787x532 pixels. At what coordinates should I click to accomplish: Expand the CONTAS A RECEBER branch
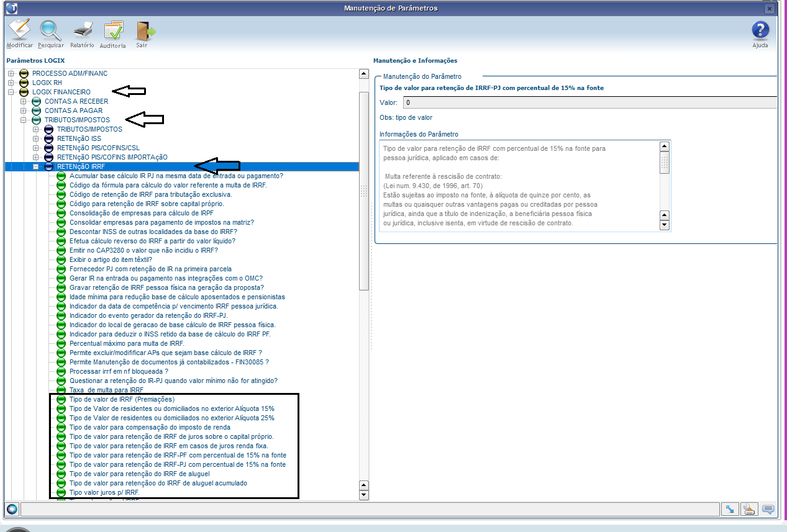(23, 101)
